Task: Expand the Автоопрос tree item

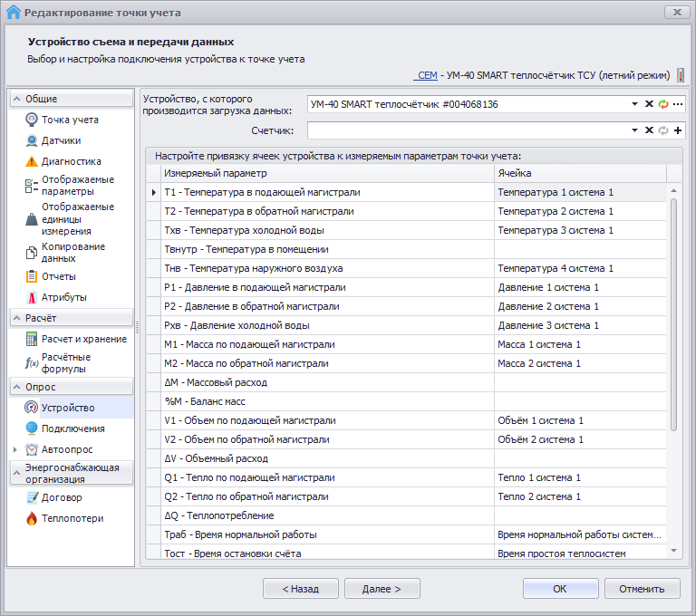Action: click(14, 449)
